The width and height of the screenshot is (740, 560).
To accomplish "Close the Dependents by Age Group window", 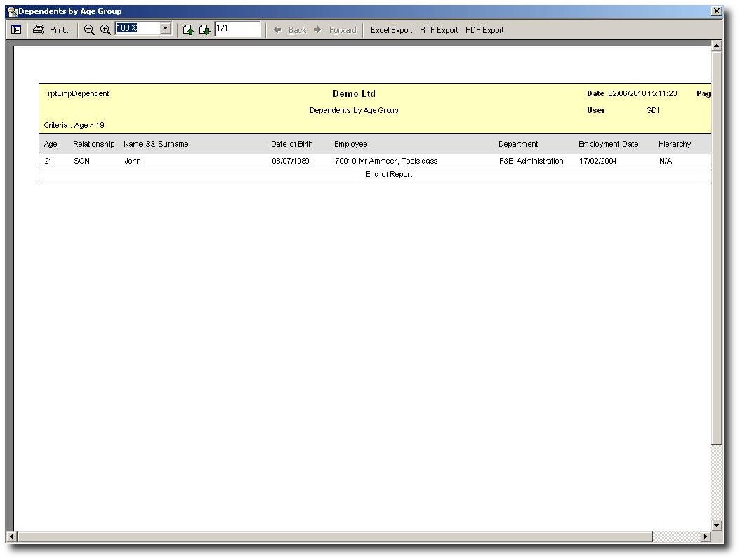I will pos(716,11).
